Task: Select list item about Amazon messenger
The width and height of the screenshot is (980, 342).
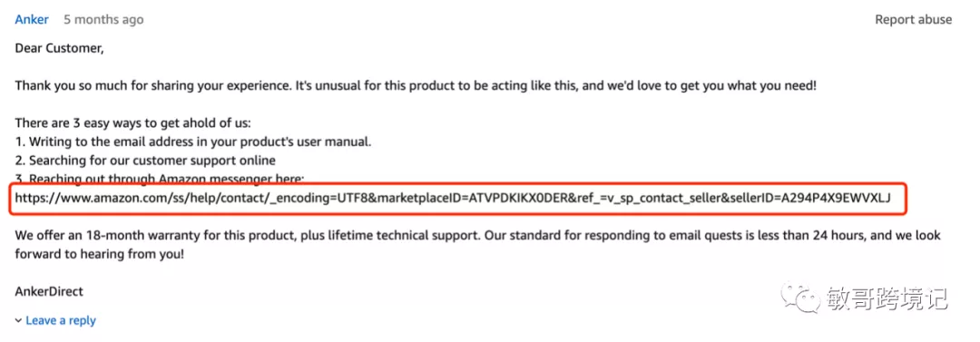Action: [160, 178]
